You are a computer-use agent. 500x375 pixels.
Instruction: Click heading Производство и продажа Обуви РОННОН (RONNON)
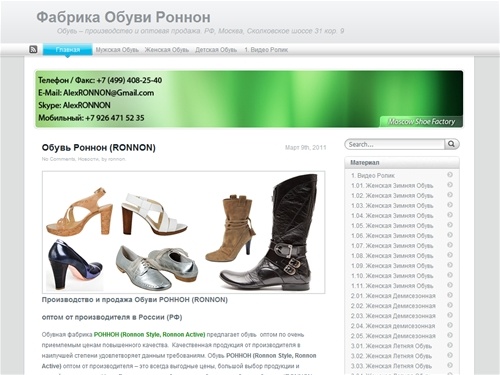[x=135, y=300]
